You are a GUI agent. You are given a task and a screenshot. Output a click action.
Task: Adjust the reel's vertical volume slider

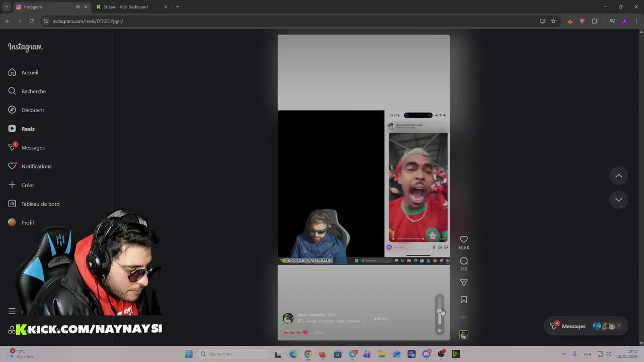440,310
